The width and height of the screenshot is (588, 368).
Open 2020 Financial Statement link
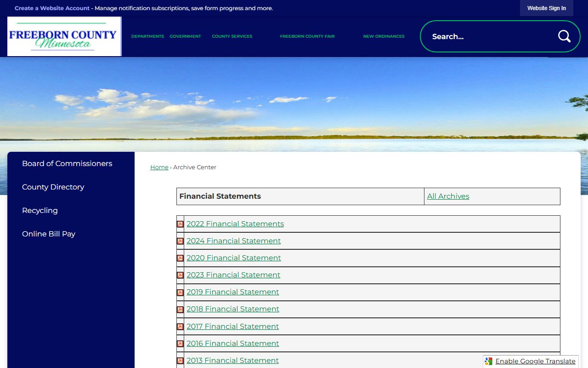pos(233,258)
